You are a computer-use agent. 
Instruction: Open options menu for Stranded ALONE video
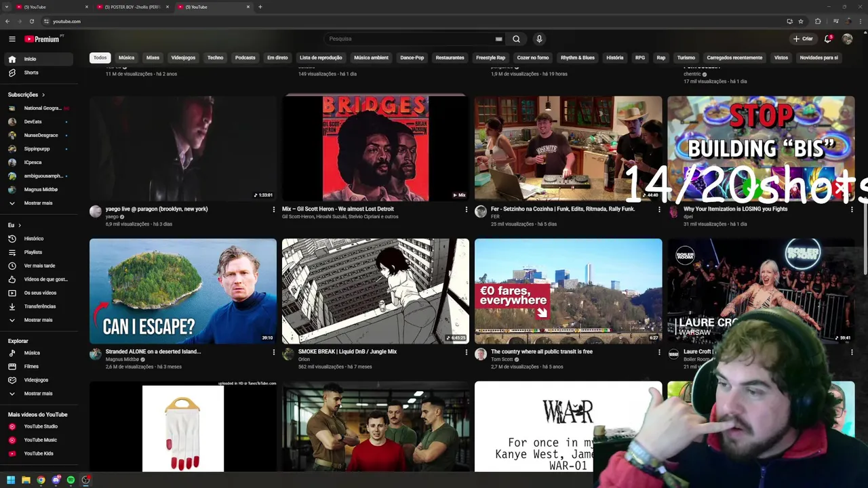click(x=273, y=352)
